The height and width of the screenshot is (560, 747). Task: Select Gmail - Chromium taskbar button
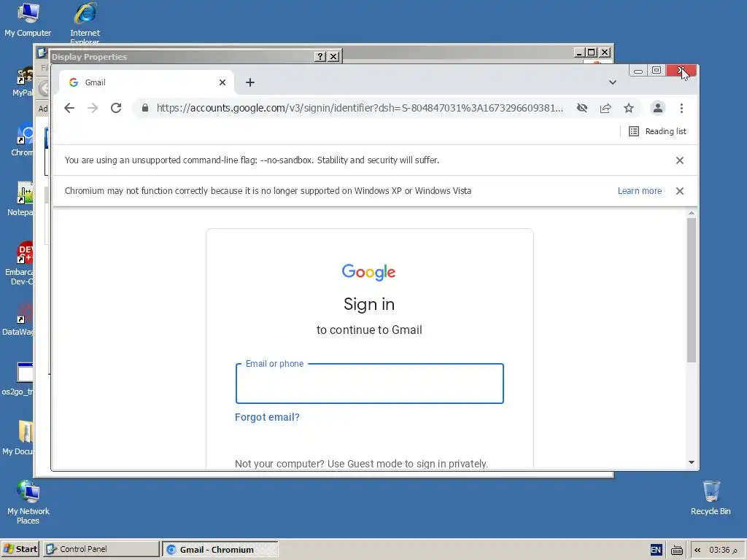point(220,549)
